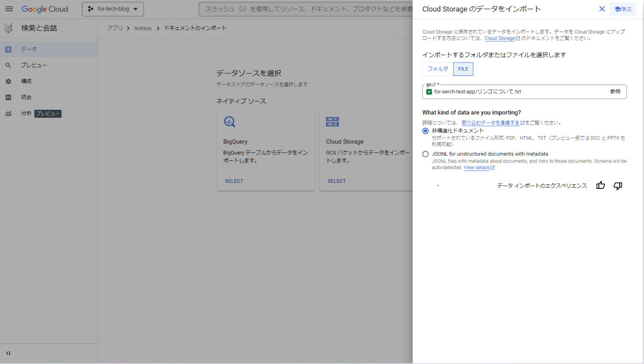Click the top search bar field
644x364 pixels.
pyautogui.click(x=305, y=9)
